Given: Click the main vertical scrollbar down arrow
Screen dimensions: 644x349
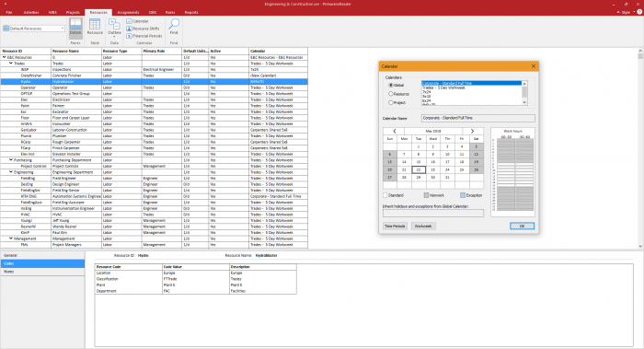Looking at the screenshot, I should 640,246.
